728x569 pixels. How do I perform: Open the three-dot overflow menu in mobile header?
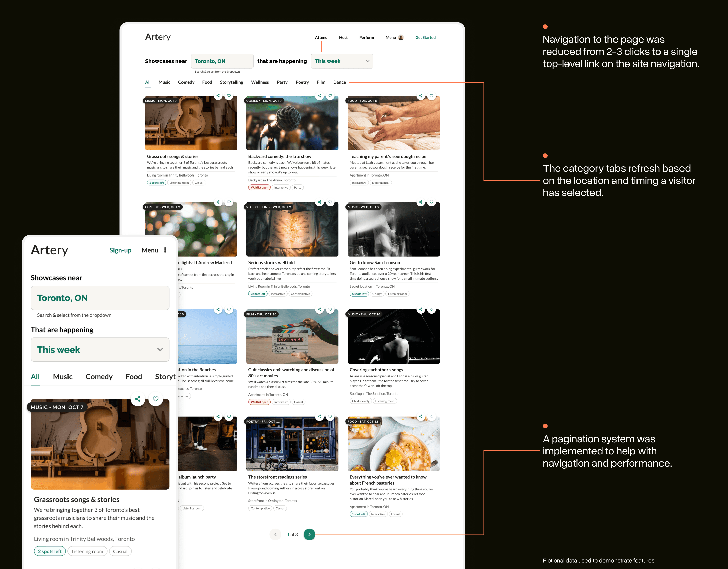pos(165,250)
